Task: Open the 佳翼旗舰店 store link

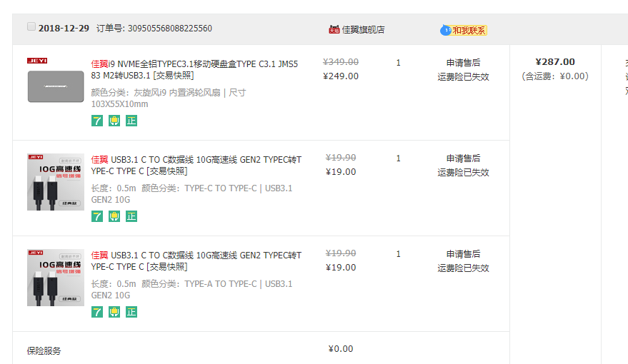Action: tap(363, 29)
